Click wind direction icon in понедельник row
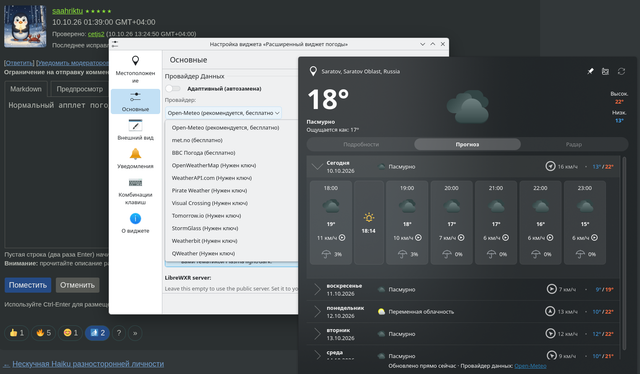The image size is (640, 374). click(550, 311)
